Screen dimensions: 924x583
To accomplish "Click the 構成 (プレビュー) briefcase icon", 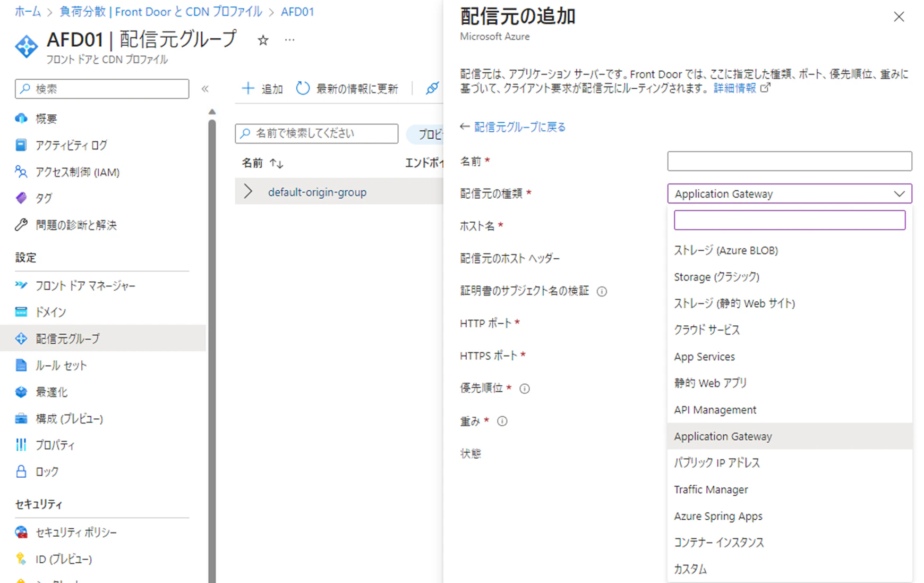I will pyautogui.click(x=21, y=418).
